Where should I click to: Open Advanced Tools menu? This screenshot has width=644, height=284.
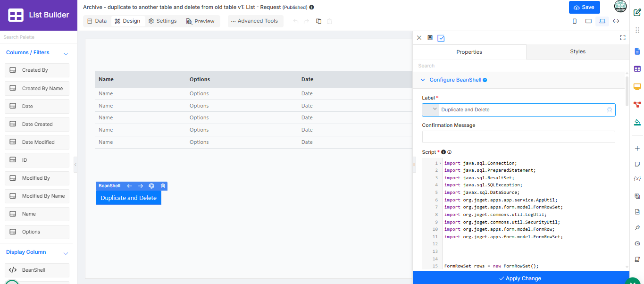pos(255,21)
